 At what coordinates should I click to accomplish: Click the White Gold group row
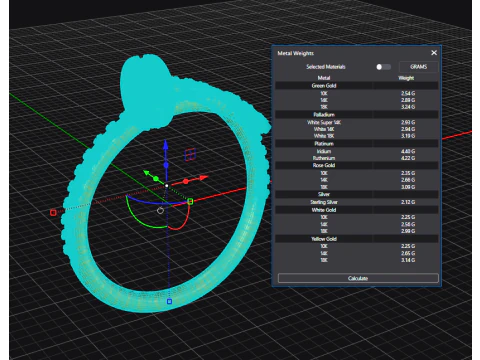point(357,210)
